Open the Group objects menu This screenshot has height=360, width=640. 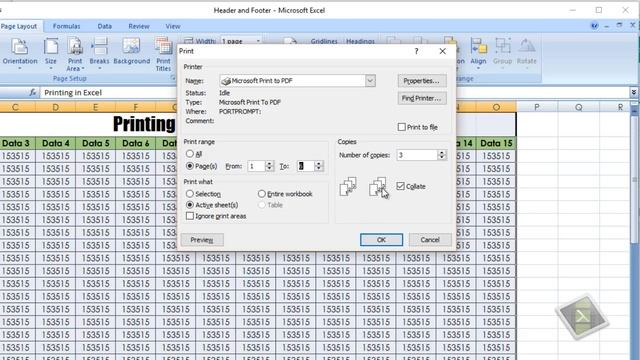point(502,53)
